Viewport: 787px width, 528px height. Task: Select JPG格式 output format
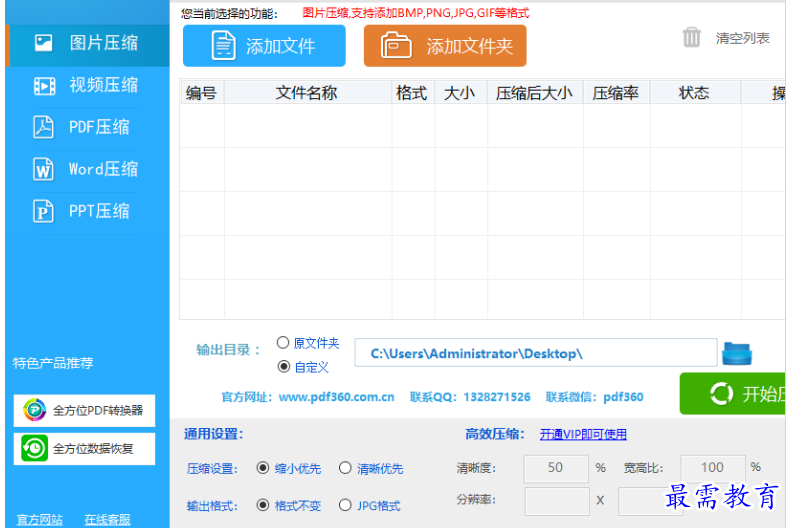click(345, 505)
